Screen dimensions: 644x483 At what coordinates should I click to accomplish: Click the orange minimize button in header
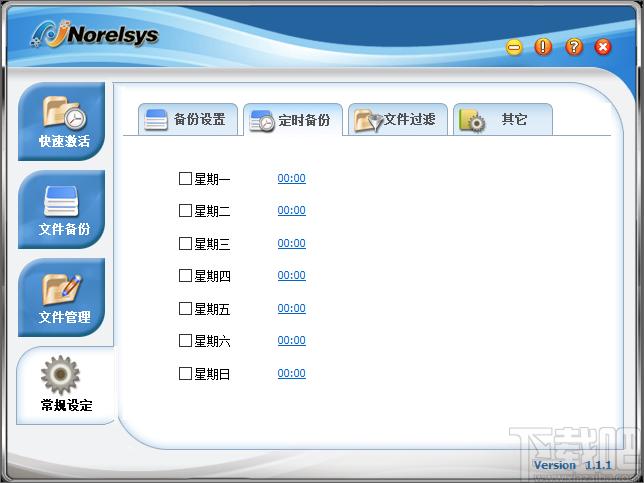pos(514,47)
